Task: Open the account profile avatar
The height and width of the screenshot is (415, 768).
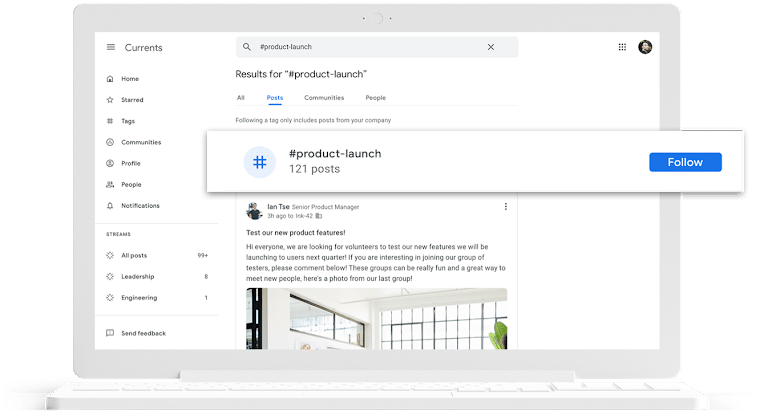Action: point(645,47)
